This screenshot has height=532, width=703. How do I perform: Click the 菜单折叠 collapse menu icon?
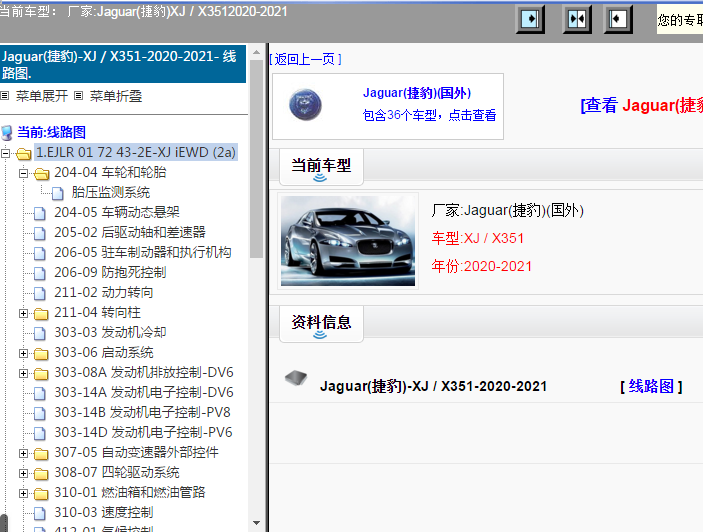78,95
